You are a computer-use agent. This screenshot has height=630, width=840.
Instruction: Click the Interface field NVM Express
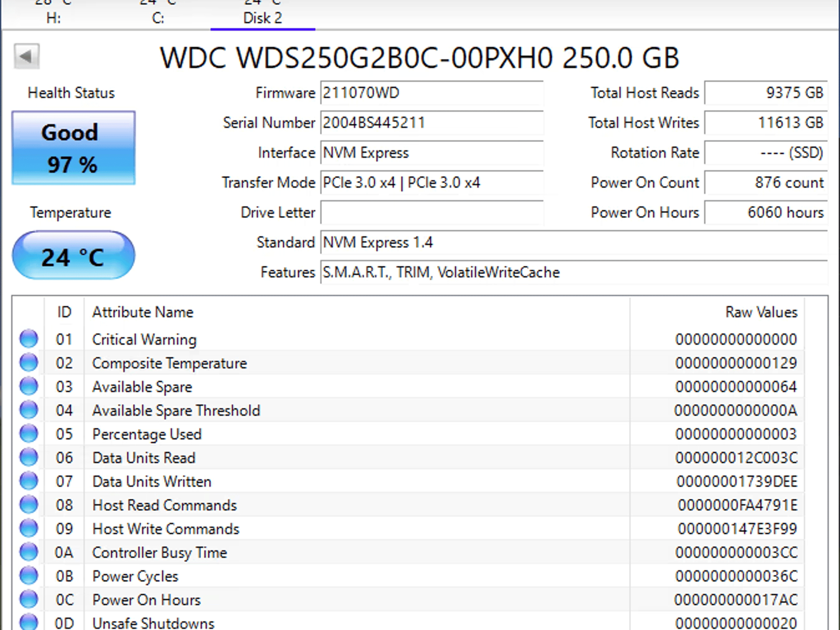[x=432, y=153]
